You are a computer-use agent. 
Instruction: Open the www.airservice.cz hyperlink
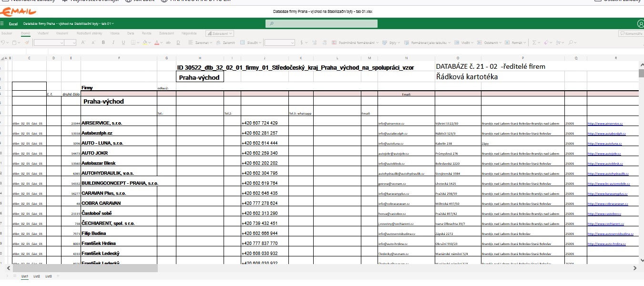pos(606,123)
